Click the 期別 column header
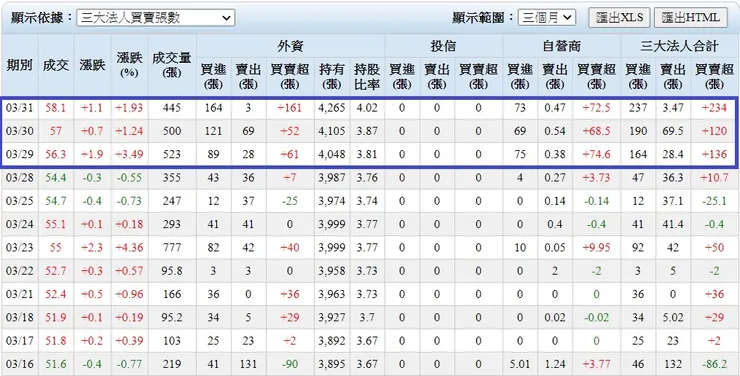The height and width of the screenshot is (376, 740). 20,65
